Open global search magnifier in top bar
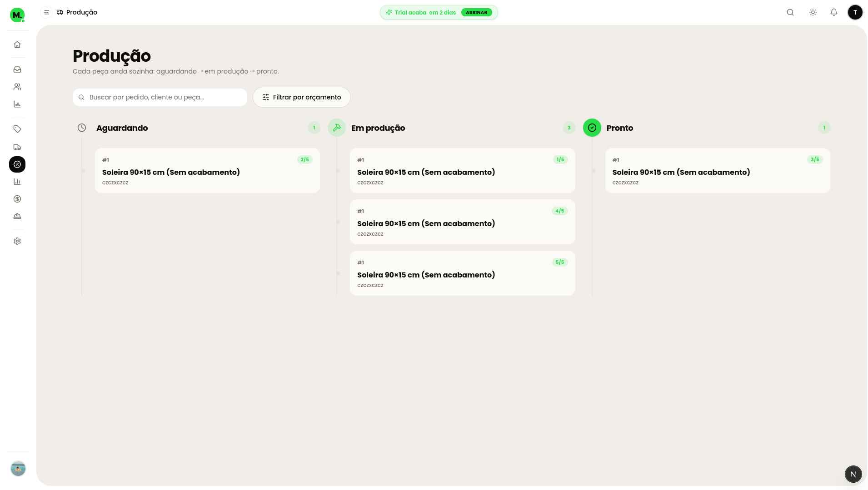Viewport: 868px width, 490px height. tap(790, 12)
